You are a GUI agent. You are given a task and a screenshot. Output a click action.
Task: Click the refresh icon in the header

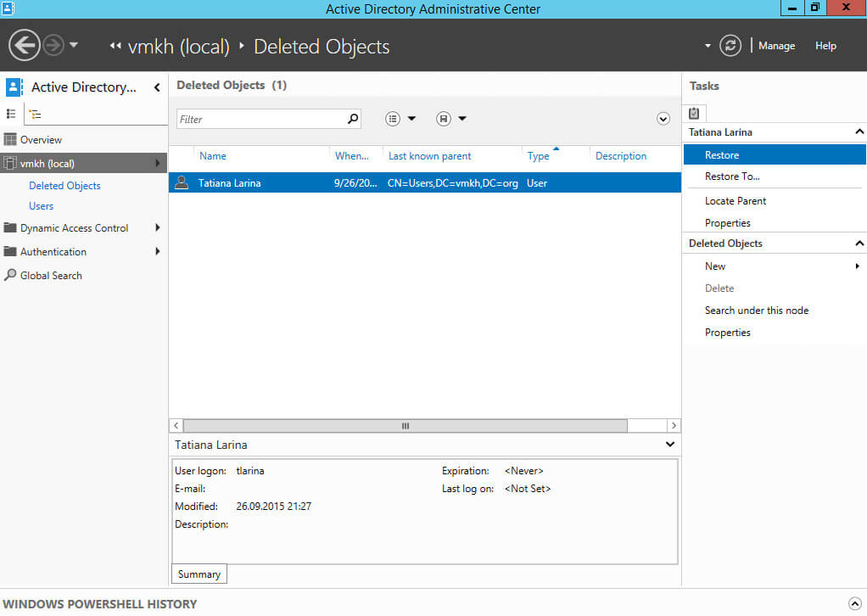(x=730, y=45)
